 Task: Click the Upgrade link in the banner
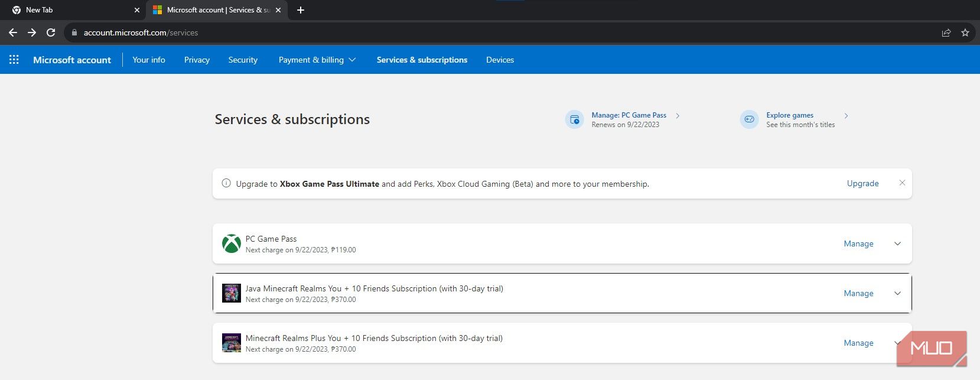pyautogui.click(x=862, y=183)
